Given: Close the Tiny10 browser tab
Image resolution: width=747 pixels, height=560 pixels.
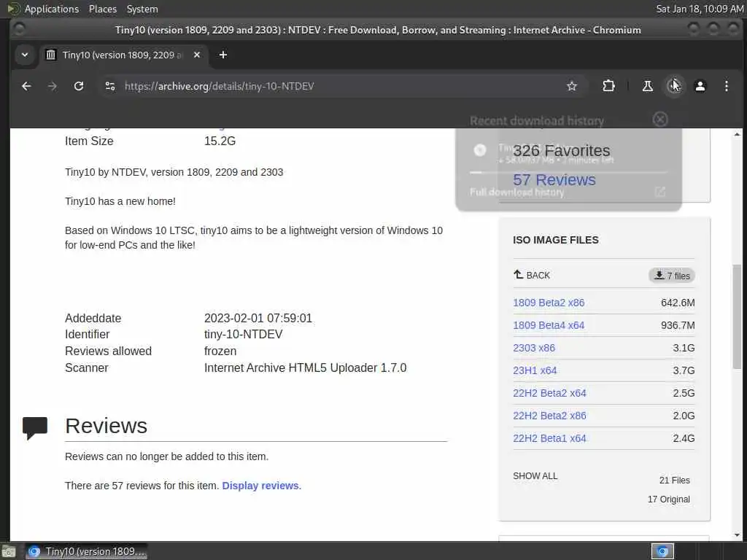Looking at the screenshot, I should click(x=197, y=55).
